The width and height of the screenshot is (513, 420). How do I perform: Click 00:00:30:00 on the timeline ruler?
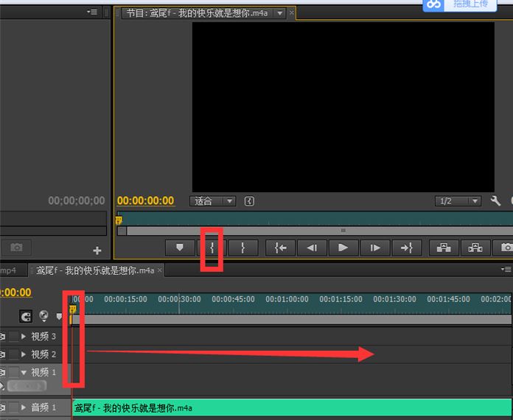[179, 299]
